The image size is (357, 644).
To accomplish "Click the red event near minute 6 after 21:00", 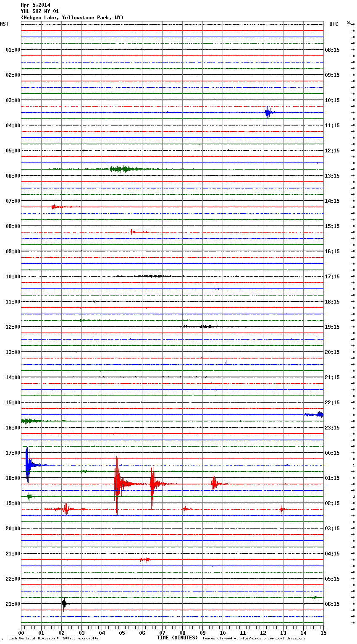I will 145,560.
